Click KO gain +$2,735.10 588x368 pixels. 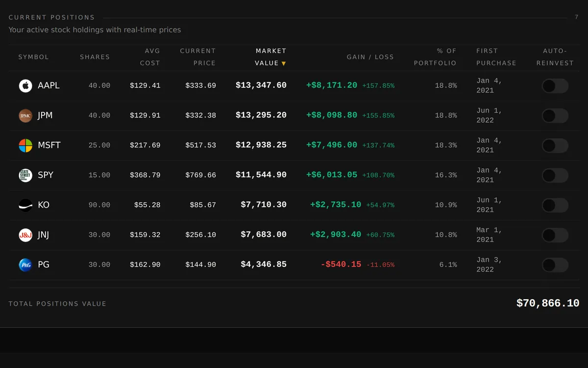click(336, 205)
